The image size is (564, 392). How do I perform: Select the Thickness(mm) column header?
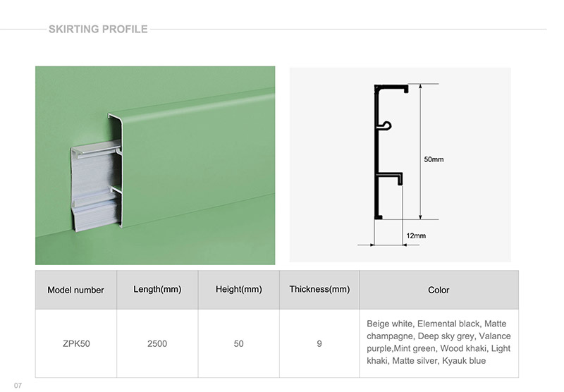click(x=319, y=290)
